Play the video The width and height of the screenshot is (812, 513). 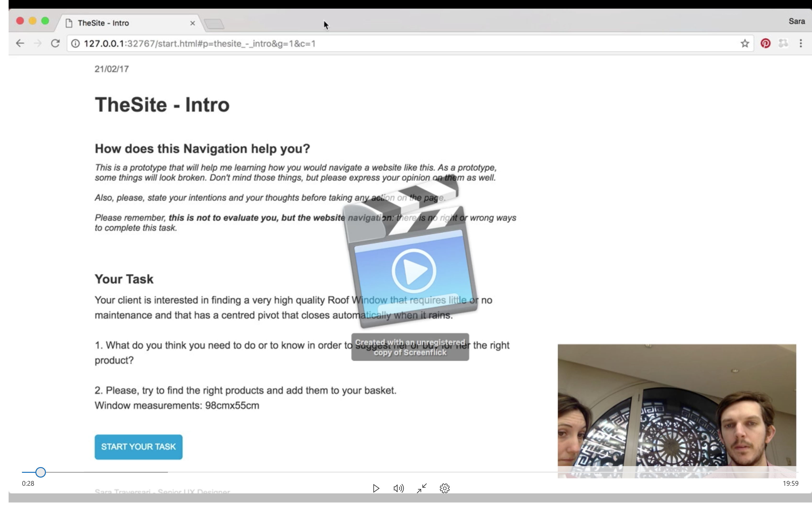click(x=376, y=488)
